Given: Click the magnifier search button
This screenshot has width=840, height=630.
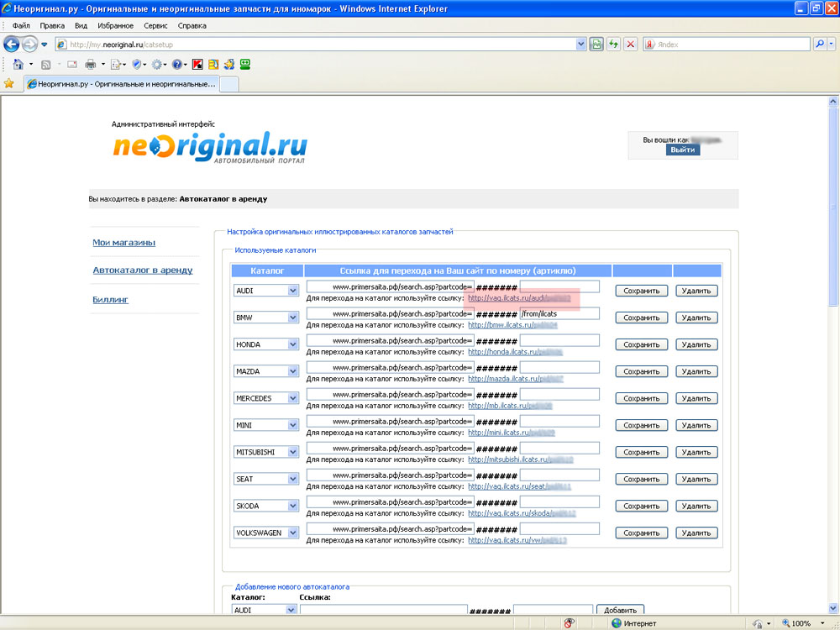Looking at the screenshot, I should pos(819,45).
